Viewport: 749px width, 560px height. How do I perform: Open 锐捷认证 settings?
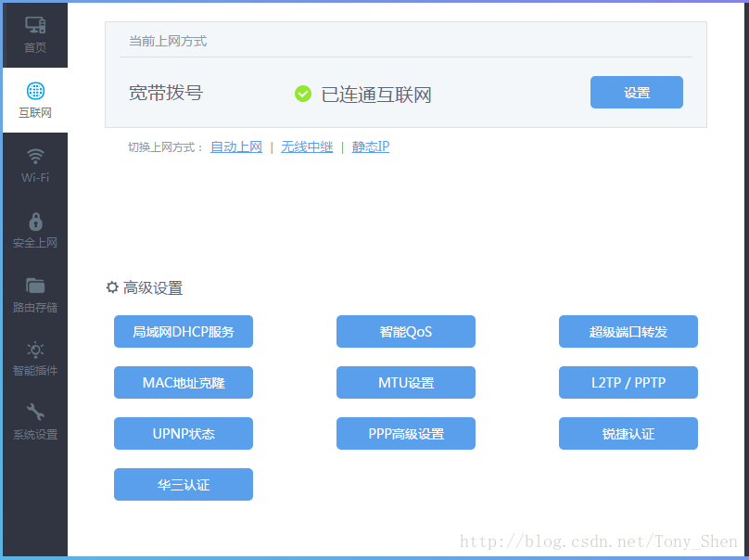pyautogui.click(x=628, y=433)
